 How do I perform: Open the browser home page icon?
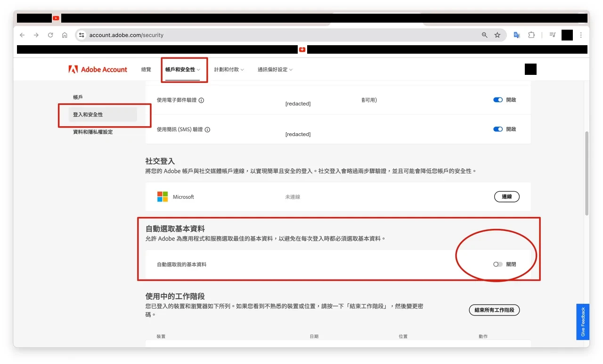tap(65, 35)
